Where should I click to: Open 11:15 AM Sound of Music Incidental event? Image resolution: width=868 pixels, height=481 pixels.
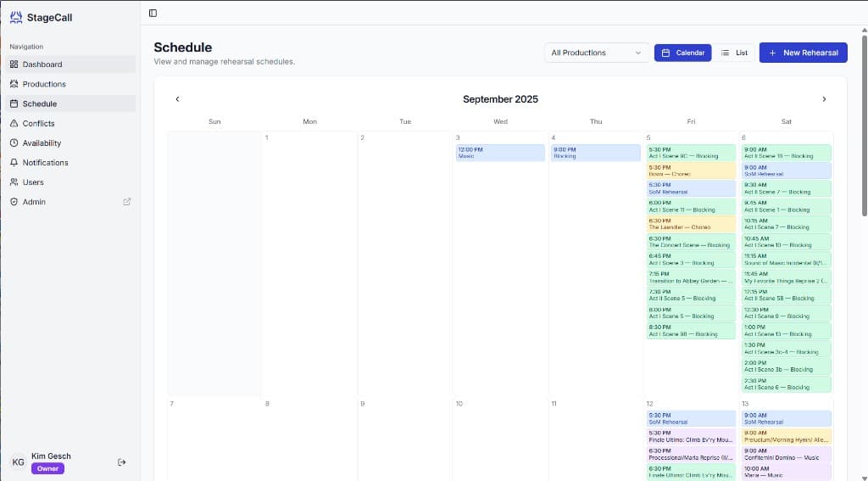[787, 260]
